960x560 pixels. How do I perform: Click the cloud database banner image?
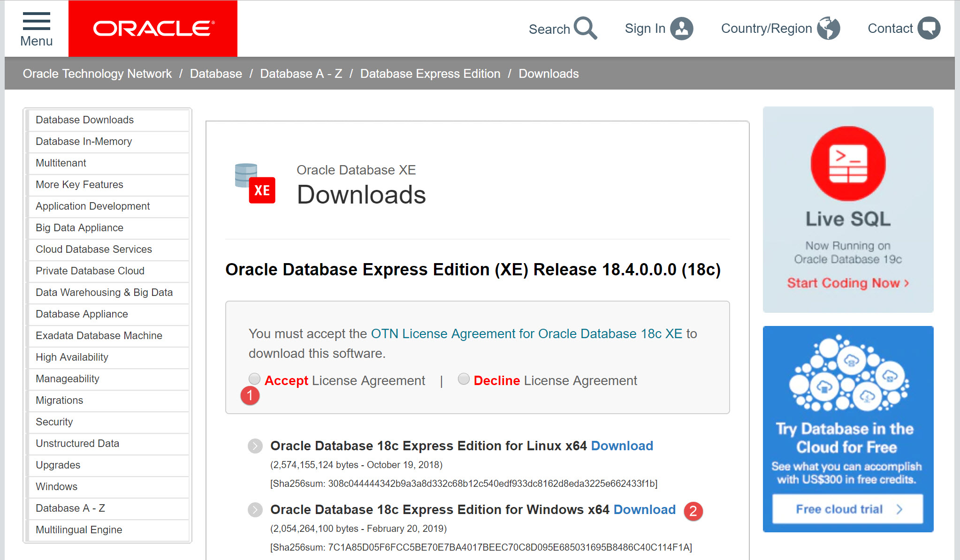848,374
